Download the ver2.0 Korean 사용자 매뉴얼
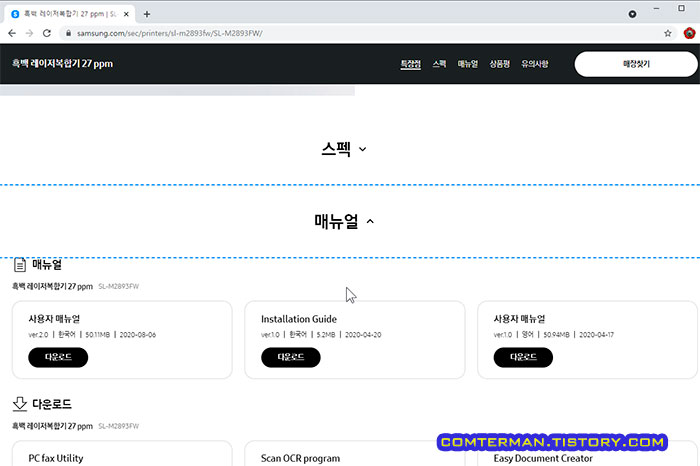 [58, 357]
